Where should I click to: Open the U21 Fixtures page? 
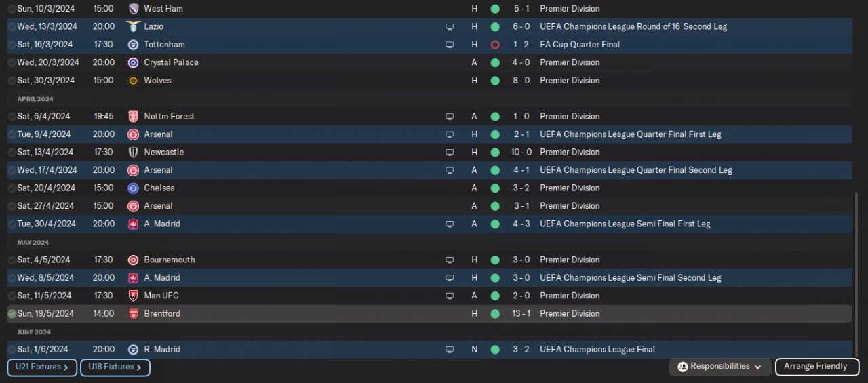tap(42, 367)
